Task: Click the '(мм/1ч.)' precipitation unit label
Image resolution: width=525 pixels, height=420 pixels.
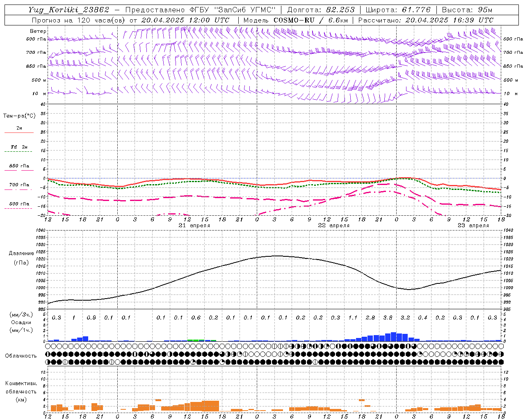Action: tap(21, 330)
